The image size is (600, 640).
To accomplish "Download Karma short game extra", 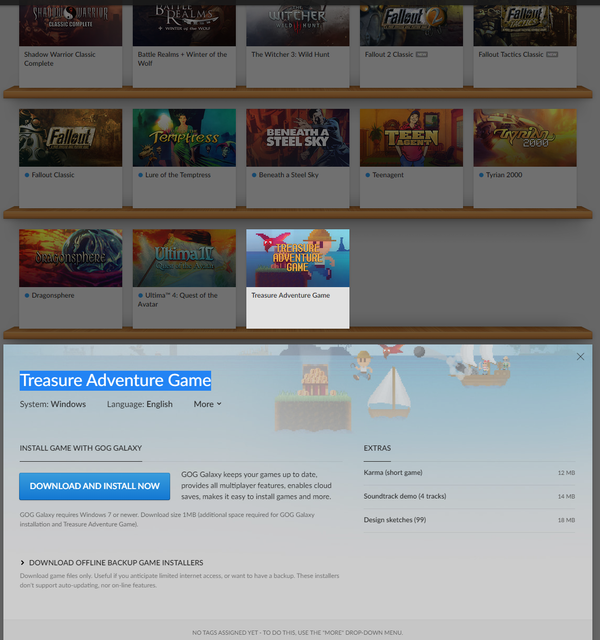I will 395,472.
